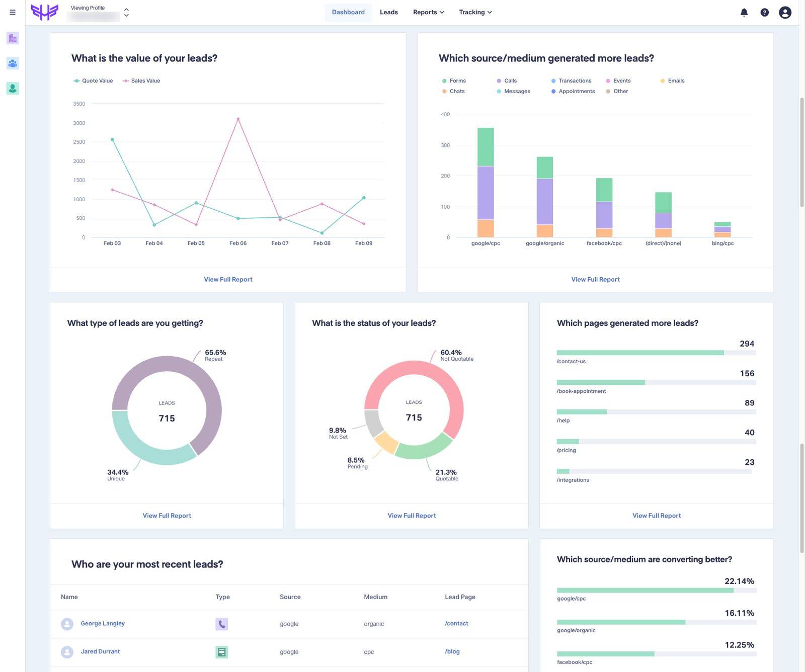The height and width of the screenshot is (672, 805).
Task: Expand the Tracking dropdown menu
Action: point(475,12)
